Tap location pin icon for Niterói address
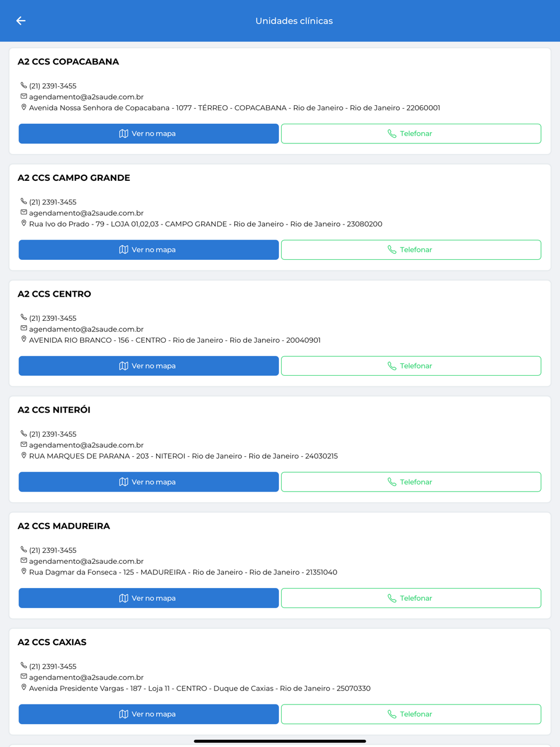Screen dimensions: 560x747 (x=24, y=456)
